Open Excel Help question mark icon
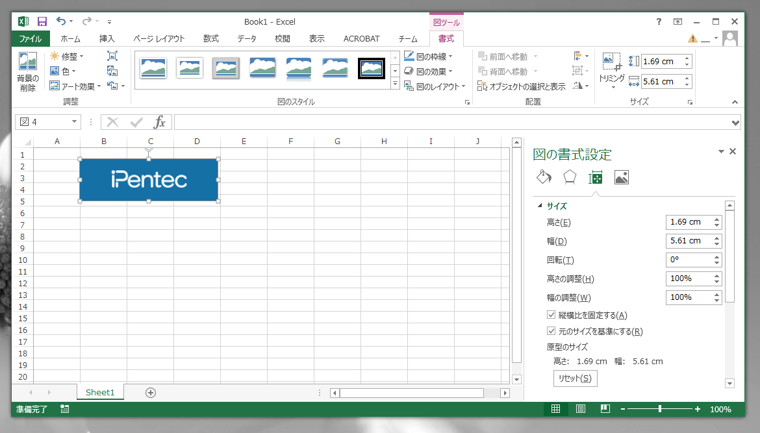The width and height of the screenshot is (760, 433). tap(658, 21)
